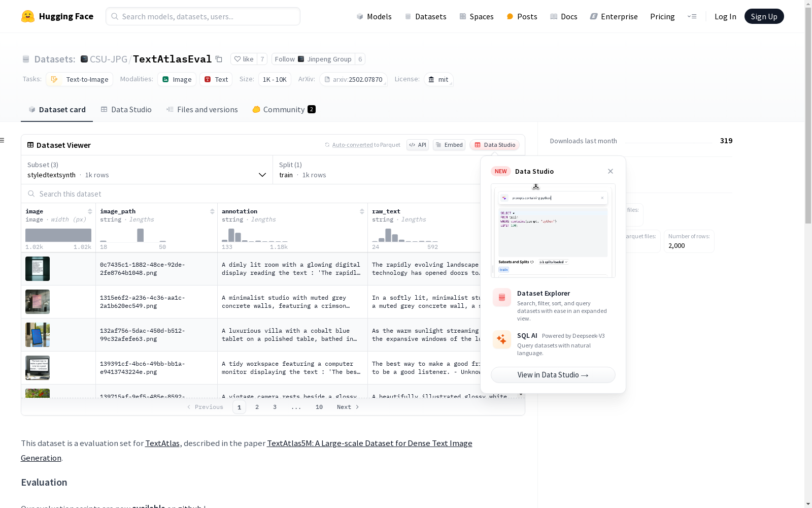The height and width of the screenshot is (508, 812).
Task: Open the Pricing page
Action: coord(662,16)
